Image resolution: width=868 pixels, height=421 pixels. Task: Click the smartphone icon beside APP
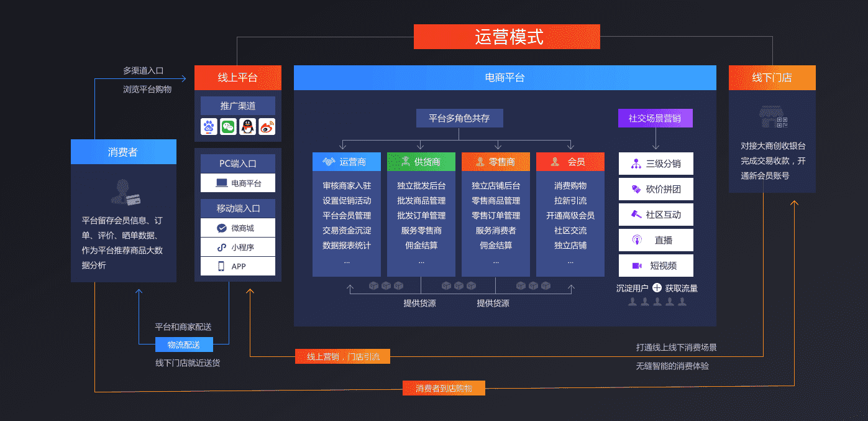221,266
